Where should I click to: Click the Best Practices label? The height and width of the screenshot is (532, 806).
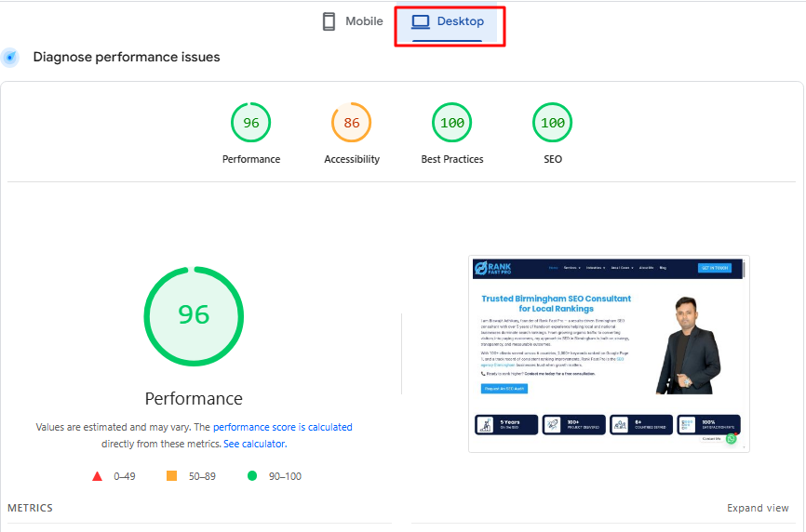click(x=452, y=159)
